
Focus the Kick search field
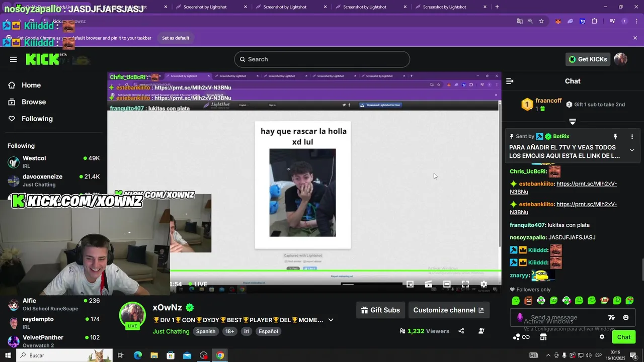tap(322, 59)
